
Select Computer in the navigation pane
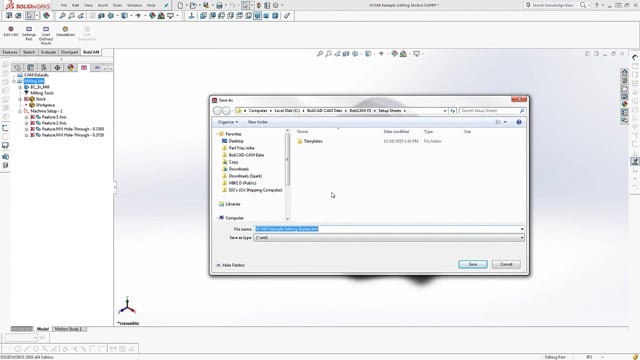[231, 218]
